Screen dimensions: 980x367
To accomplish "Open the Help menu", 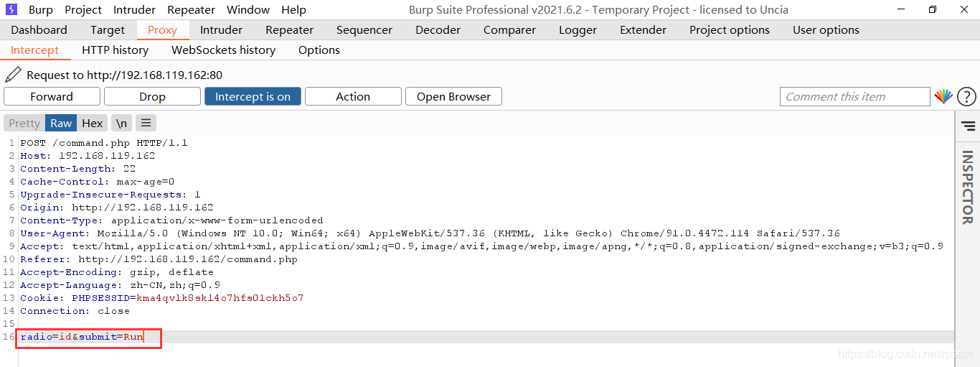I will point(293,9).
